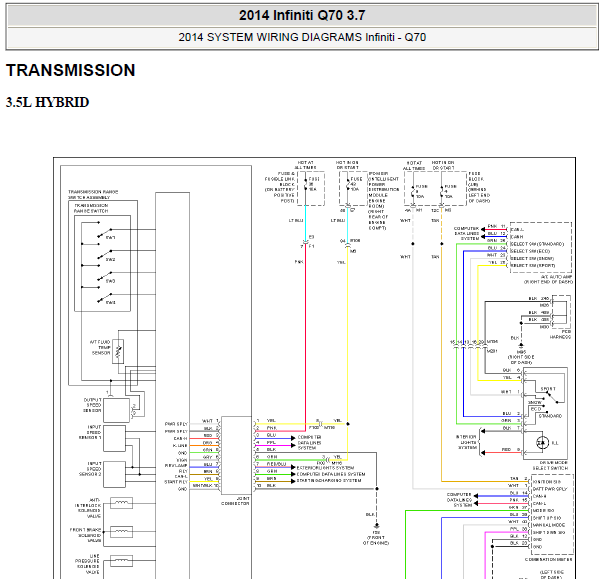Click the SW4 switch label
Screen dimensions: 599x579
click(110, 302)
